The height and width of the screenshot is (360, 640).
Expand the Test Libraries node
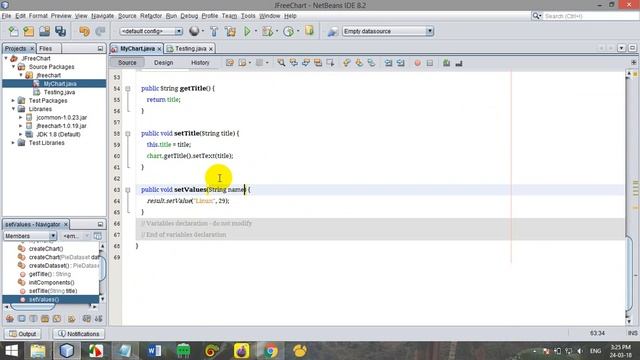13,143
